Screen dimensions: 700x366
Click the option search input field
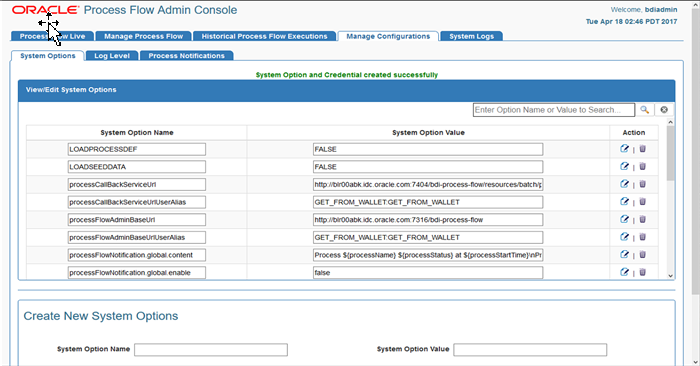point(554,110)
